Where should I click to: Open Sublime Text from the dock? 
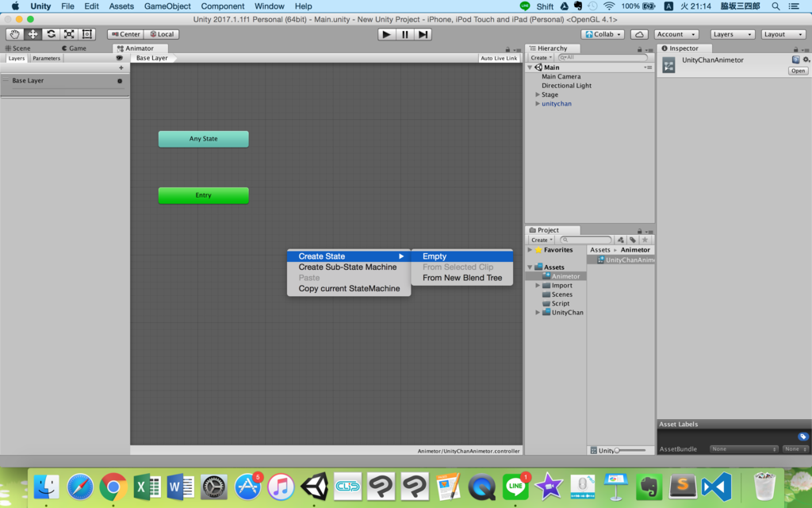pyautogui.click(x=683, y=487)
